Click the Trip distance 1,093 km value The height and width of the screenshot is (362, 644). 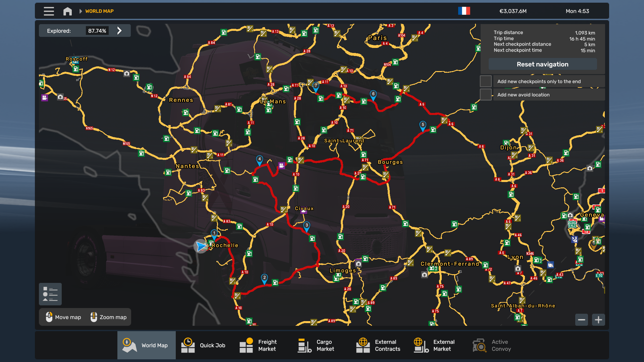[585, 33]
